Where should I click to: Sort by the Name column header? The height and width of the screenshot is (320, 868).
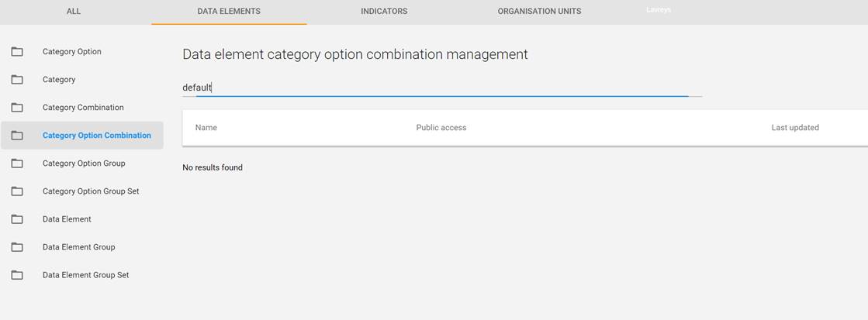(x=206, y=128)
